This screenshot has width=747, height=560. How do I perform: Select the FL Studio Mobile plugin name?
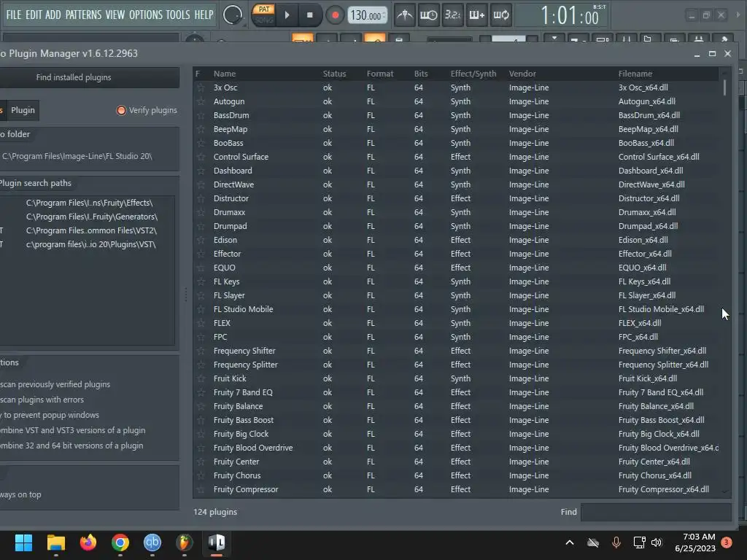(243, 309)
